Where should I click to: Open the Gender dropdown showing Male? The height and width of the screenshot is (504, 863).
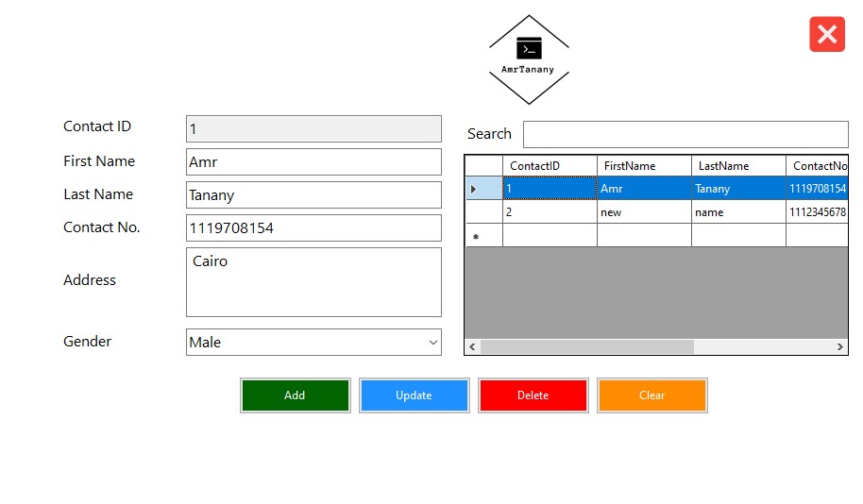(x=313, y=343)
